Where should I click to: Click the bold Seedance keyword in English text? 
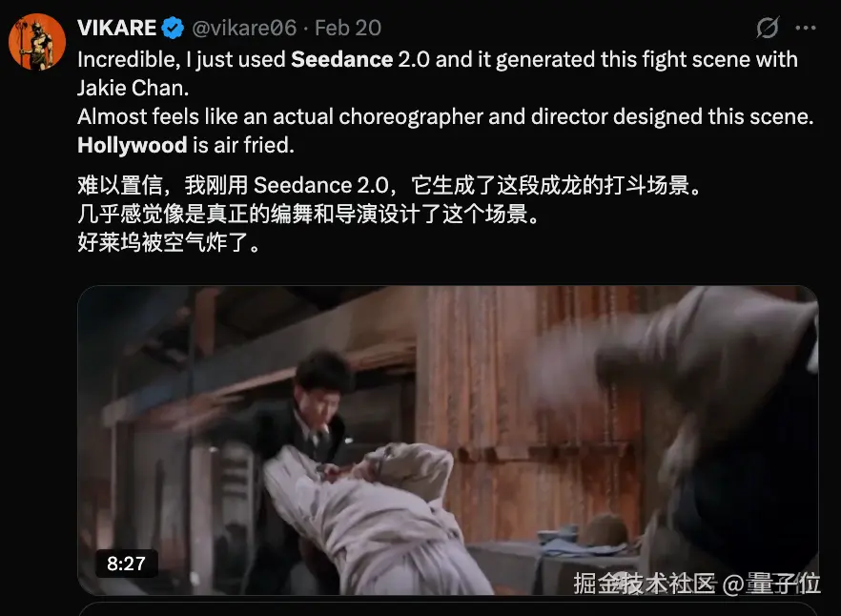(x=341, y=59)
